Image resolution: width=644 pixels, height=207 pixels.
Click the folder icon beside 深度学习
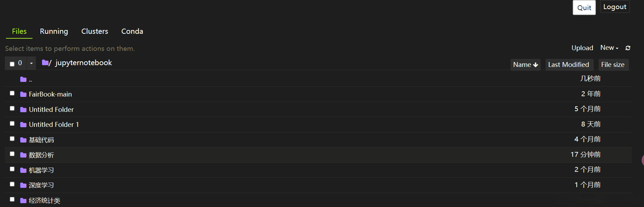point(23,185)
